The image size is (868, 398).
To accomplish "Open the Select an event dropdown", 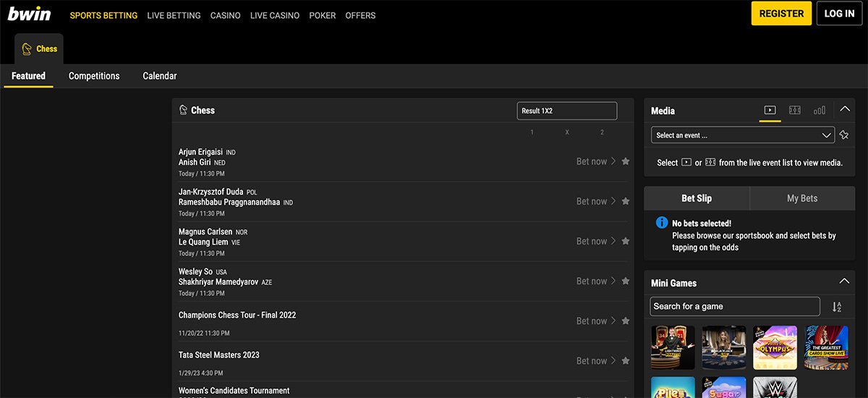I will (x=744, y=135).
